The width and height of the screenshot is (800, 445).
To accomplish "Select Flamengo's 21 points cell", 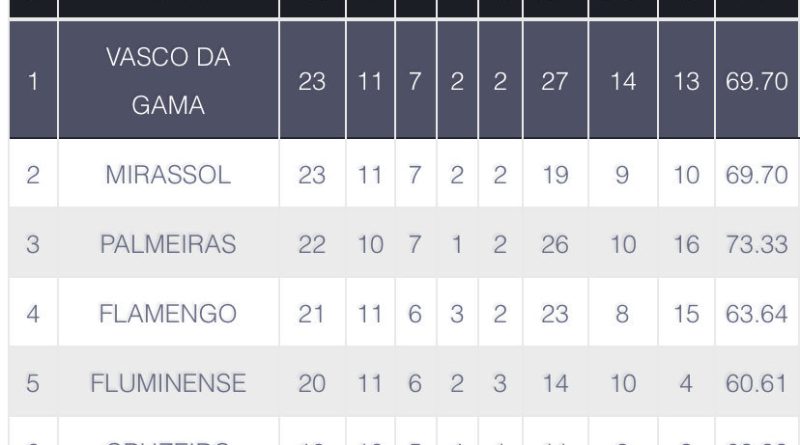I will click(x=312, y=314).
